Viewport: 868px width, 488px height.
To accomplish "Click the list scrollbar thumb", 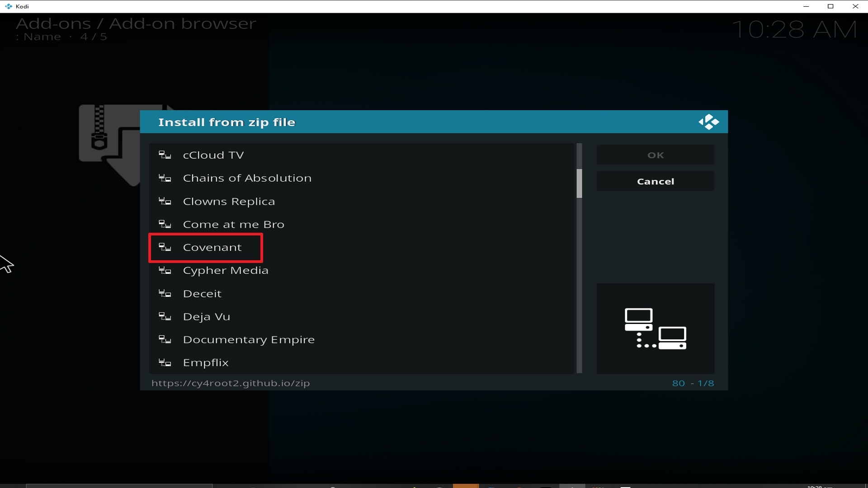I will click(579, 183).
